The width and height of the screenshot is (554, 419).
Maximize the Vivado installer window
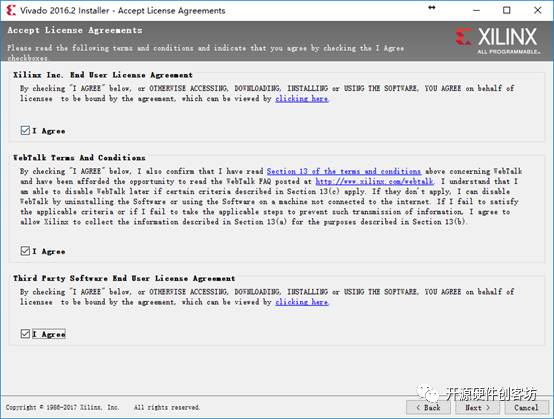[x=507, y=10]
